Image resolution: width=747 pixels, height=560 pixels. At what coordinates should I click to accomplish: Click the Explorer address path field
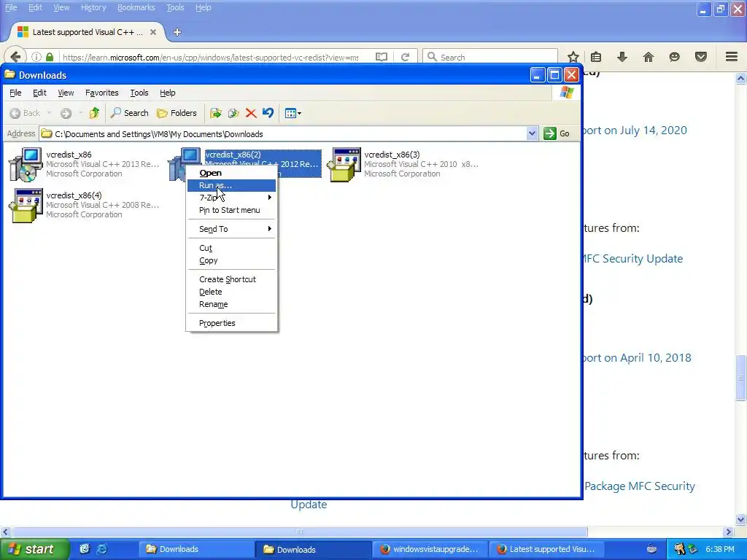pos(283,134)
